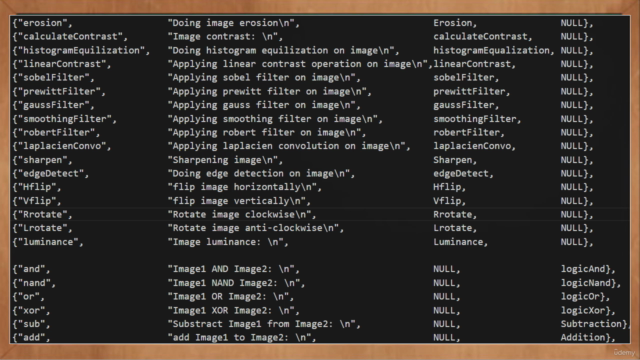Select "Applying robert filter on image\n"
The width and height of the screenshot is (640, 360).
[x=264, y=132]
